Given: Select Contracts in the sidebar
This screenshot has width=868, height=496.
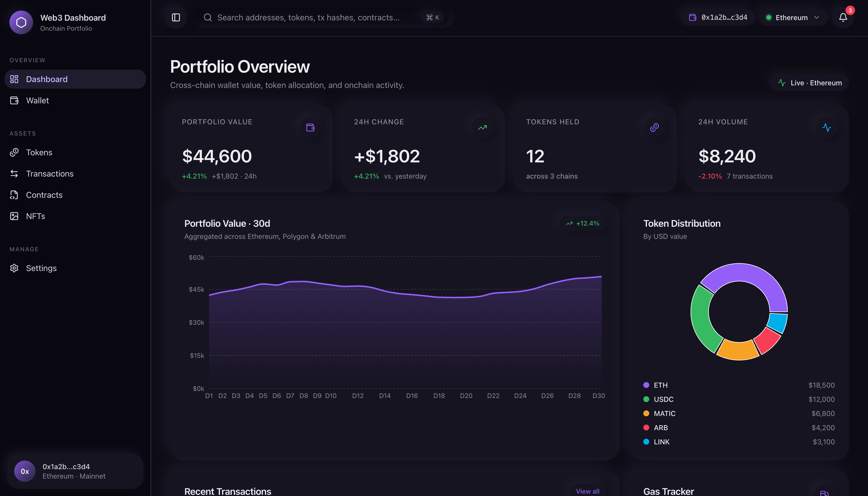Looking at the screenshot, I should [75, 195].
